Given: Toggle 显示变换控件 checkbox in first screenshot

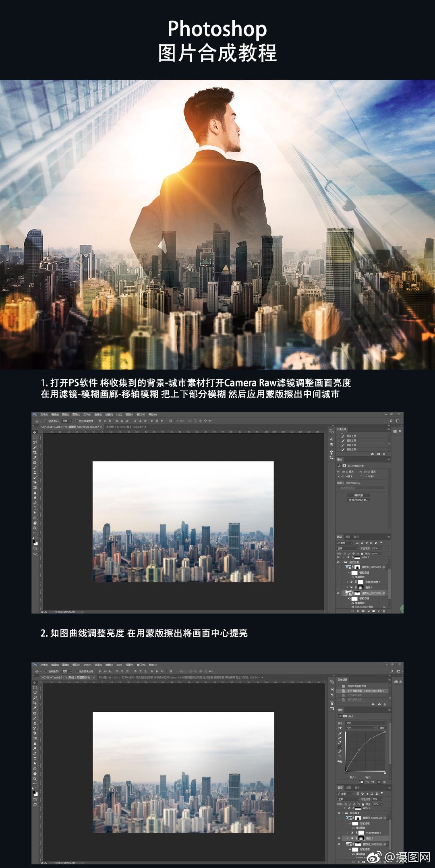Looking at the screenshot, I should click(77, 421).
